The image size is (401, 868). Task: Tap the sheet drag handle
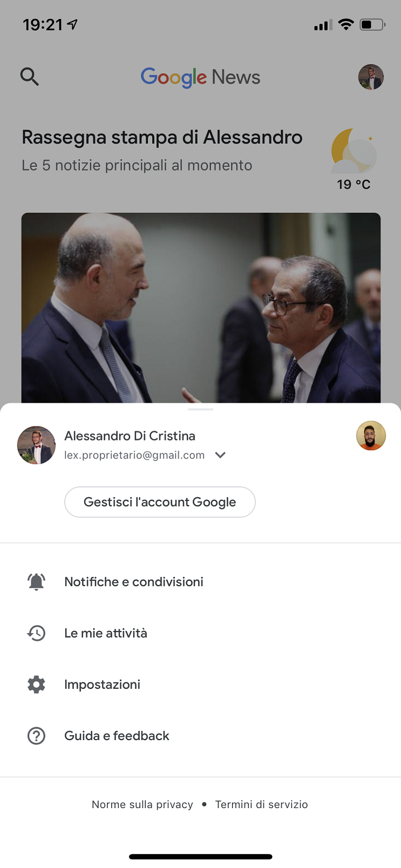click(x=201, y=409)
